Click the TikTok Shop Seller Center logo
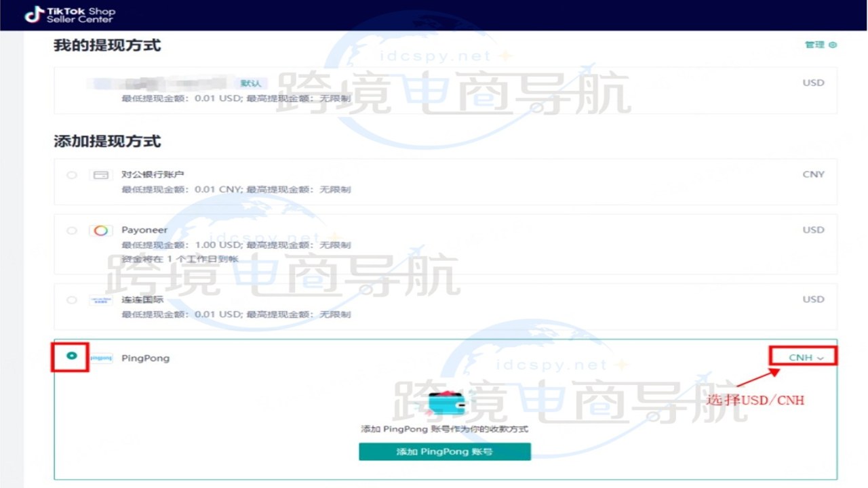This screenshot has height=488, width=868. tap(71, 14)
